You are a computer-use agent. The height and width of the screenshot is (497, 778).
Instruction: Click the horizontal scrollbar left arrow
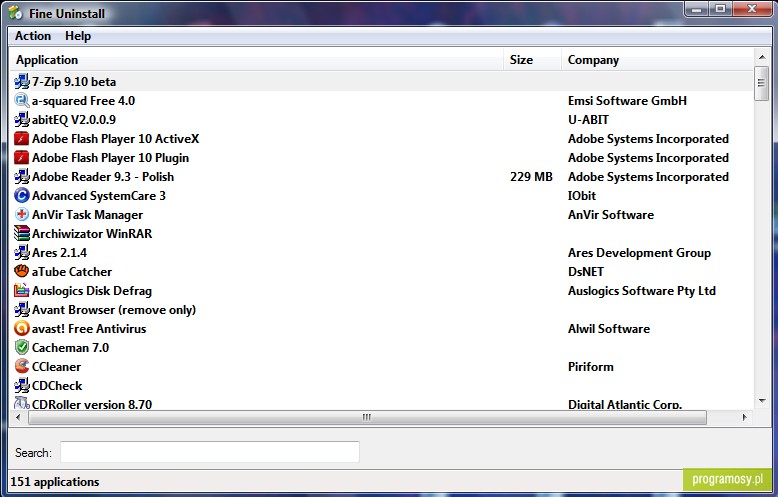coord(18,417)
